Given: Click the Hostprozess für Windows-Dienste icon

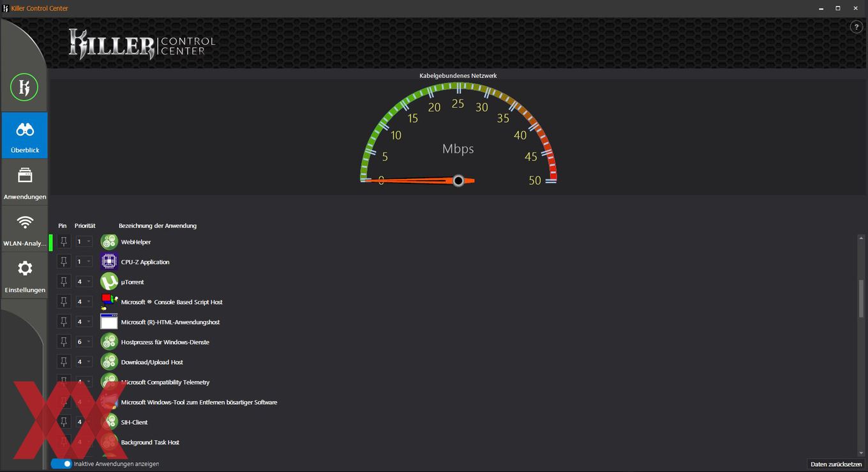Looking at the screenshot, I should coord(109,342).
